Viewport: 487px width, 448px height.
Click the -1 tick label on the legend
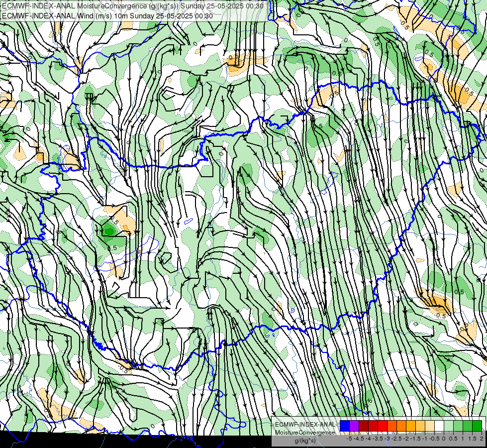pos(425,439)
